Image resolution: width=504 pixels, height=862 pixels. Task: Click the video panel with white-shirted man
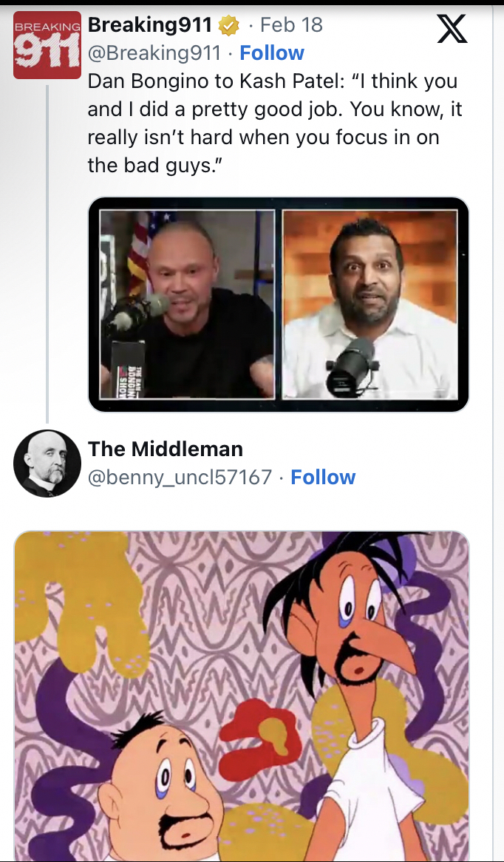point(370,304)
